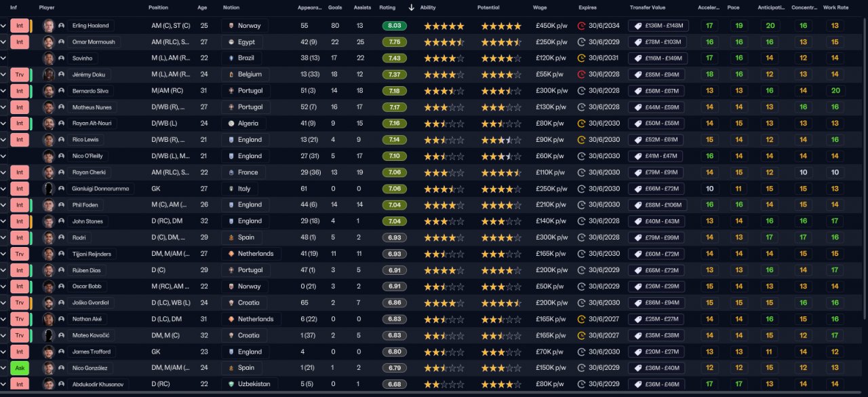Click the Norway flag on Erling Haaland's row
The width and height of the screenshot is (868, 397).
233,26
